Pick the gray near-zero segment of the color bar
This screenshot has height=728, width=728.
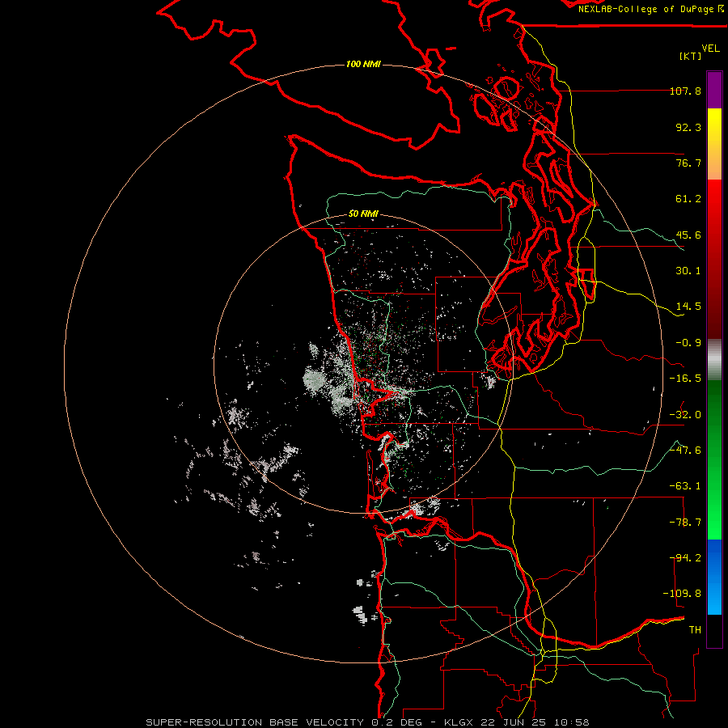714,360
